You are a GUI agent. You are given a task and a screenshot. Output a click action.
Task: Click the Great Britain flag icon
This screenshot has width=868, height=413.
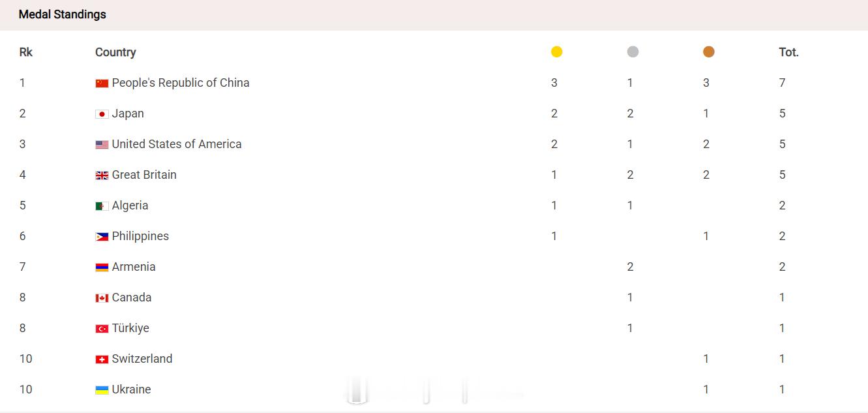tap(102, 176)
